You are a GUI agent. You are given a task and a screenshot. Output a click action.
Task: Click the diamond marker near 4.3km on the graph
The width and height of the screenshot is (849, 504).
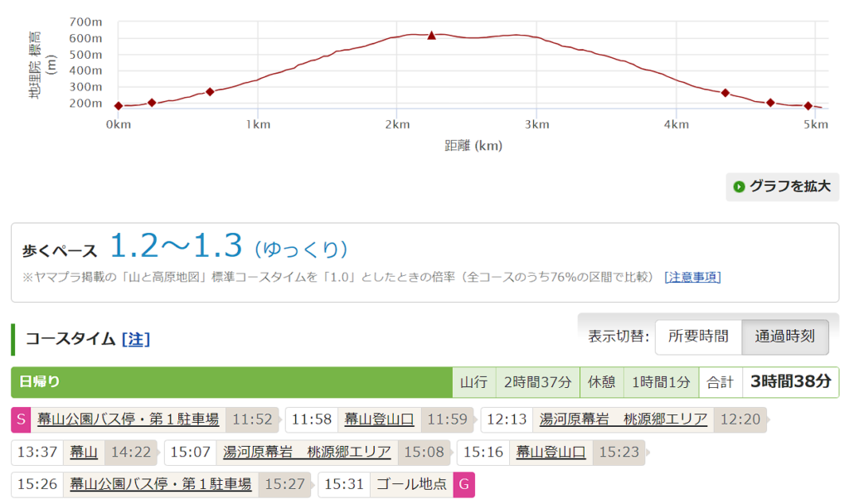click(x=725, y=93)
